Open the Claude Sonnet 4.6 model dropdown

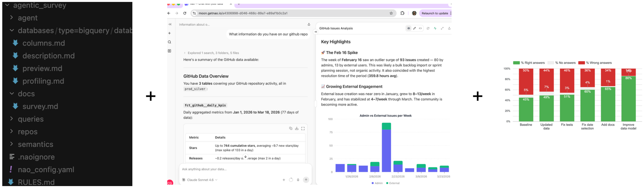pos(200,180)
